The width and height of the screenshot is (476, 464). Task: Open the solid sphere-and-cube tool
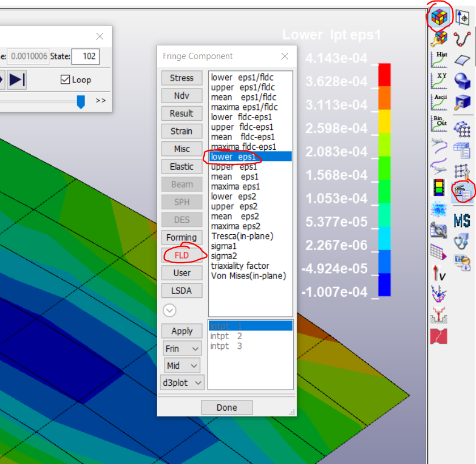click(462, 81)
